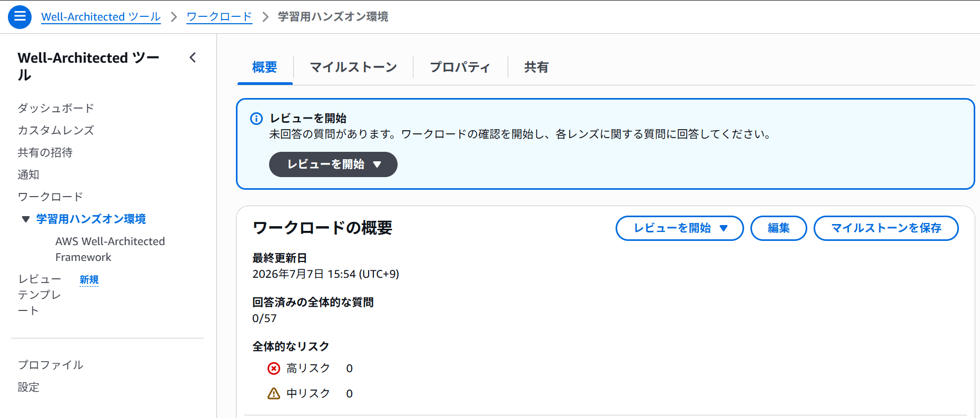Click the マイルストーンを保存 button
This screenshot has height=418, width=980.
click(x=886, y=228)
